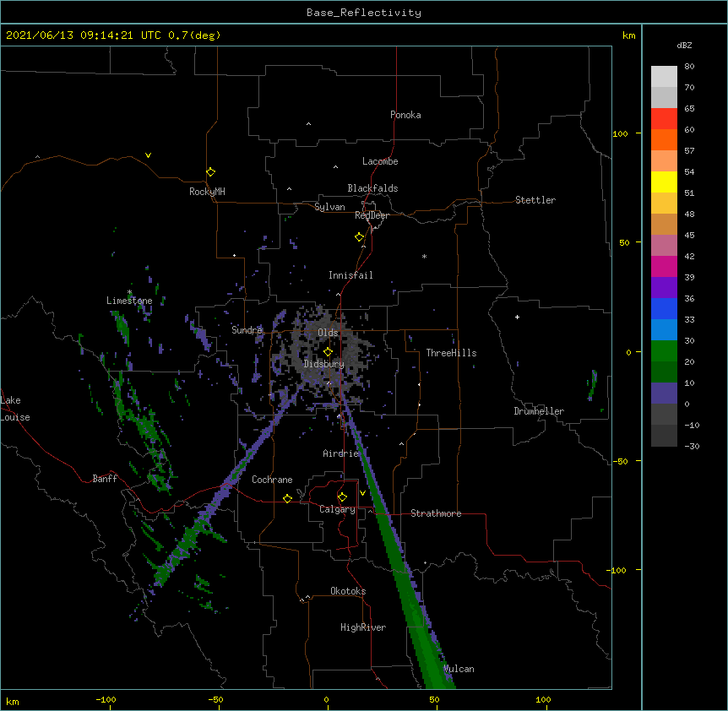Viewport: 728px width, 711px height.
Task: Click the Stettler city label
Action: coord(535,200)
